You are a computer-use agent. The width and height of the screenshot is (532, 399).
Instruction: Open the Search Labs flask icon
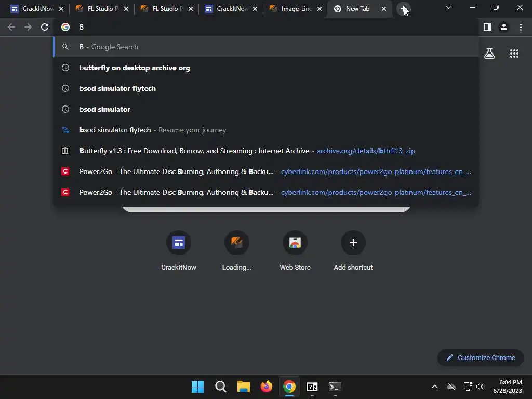coord(489,54)
